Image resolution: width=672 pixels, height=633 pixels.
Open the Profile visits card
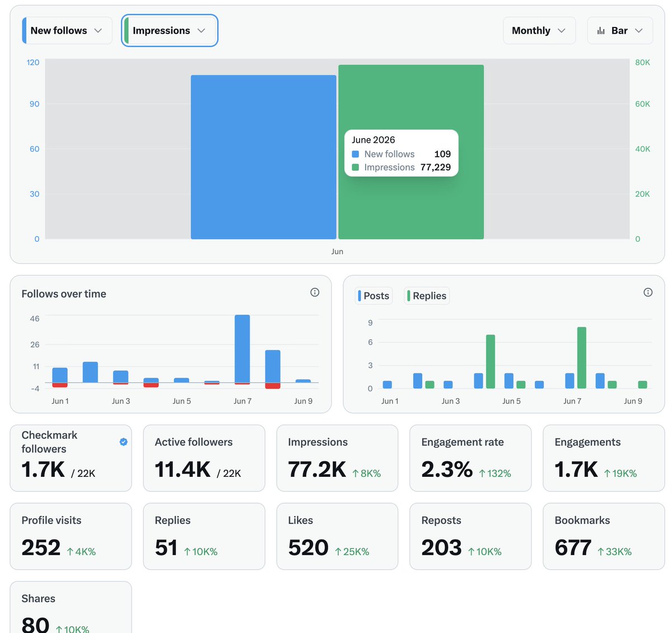point(71,537)
